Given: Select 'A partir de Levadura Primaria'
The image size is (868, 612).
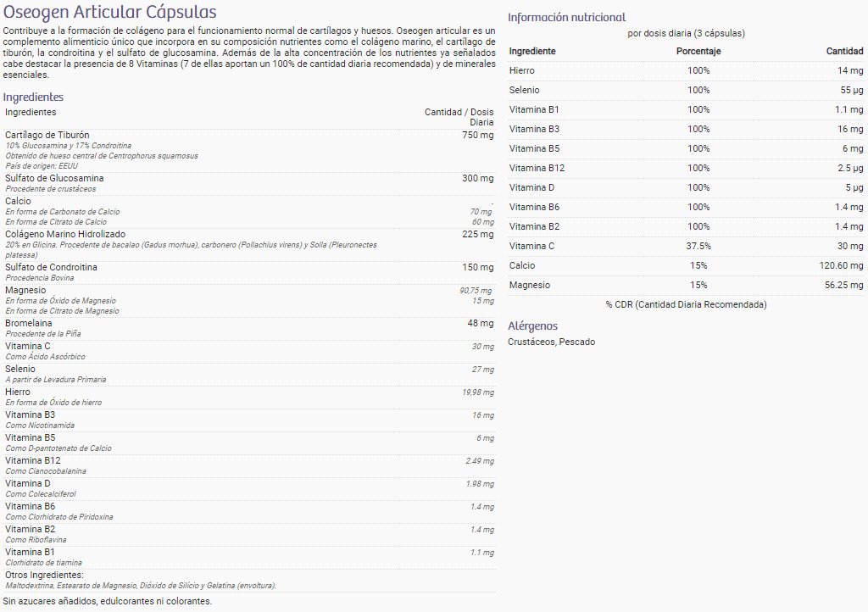Looking at the screenshot, I should (x=56, y=380).
